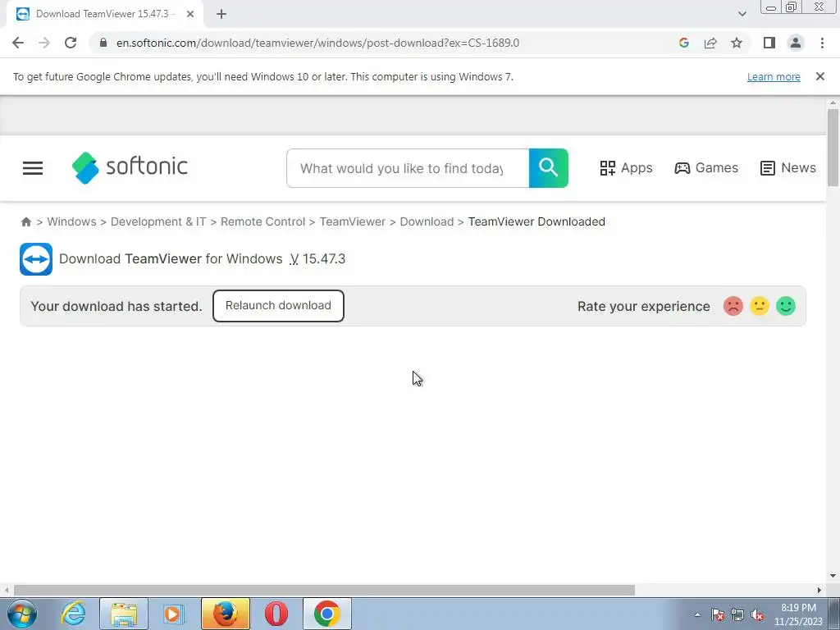Open the TeamViewer breadcrumb link
The image size is (840, 630).
353,221
